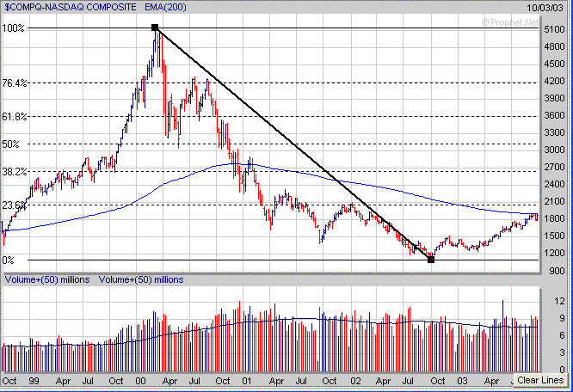The width and height of the screenshot is (573, 392).
Task: Click the 10/03/03 date label
Action: 545,7
